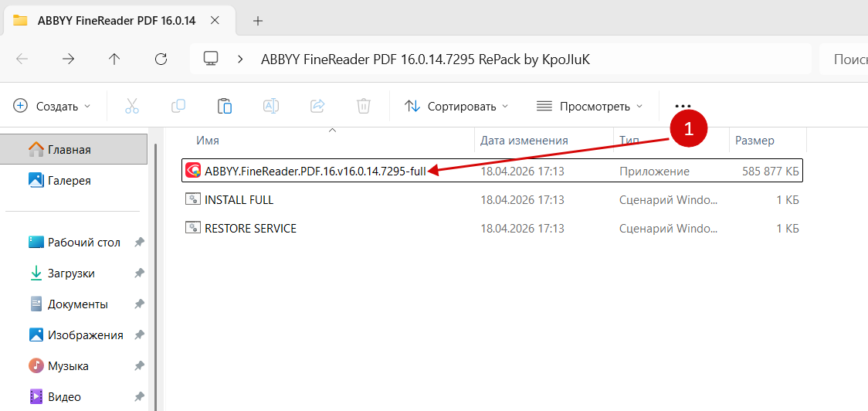The image size is (868, 411).
Task: Select the ABBYY FineReader installer file icon
Action: pos(193,171)
